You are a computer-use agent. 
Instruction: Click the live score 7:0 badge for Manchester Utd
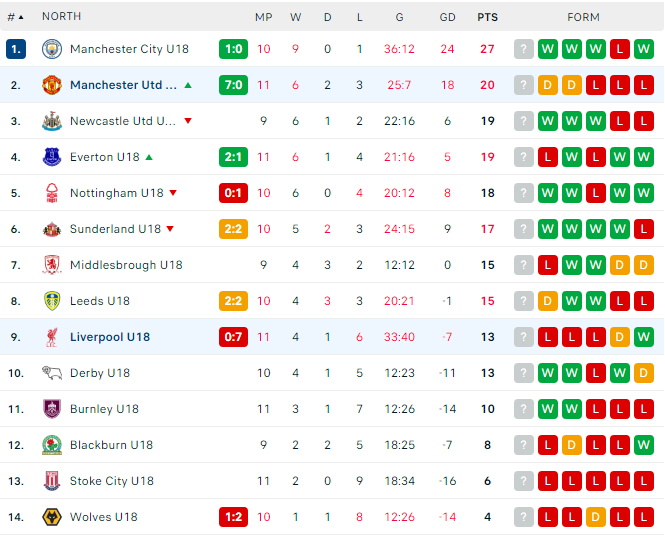point(233,85)
